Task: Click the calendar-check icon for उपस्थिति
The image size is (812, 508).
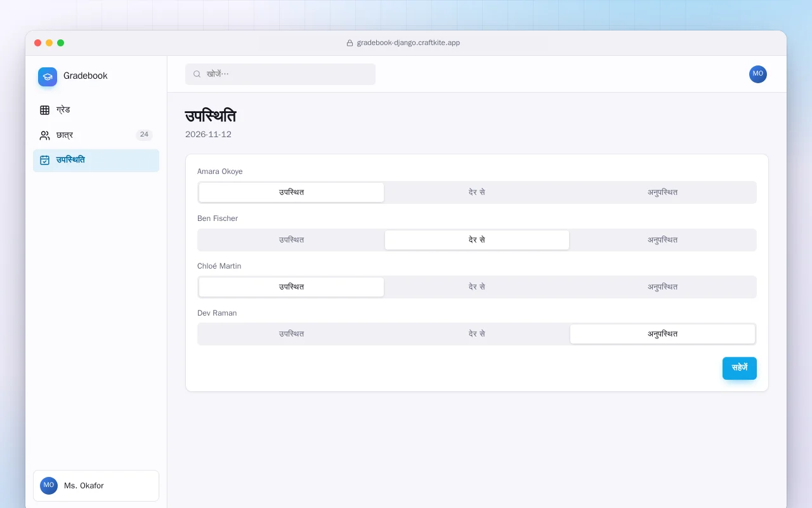Action: pos(44,160)
